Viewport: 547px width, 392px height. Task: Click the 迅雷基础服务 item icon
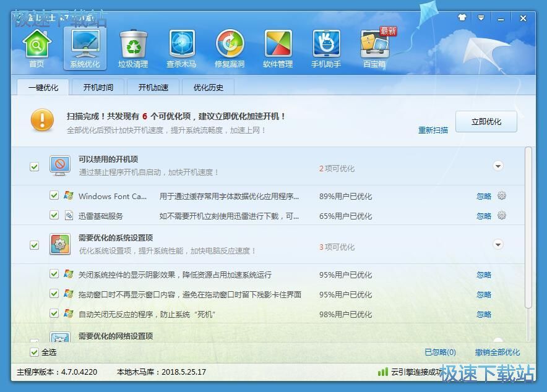69,215
